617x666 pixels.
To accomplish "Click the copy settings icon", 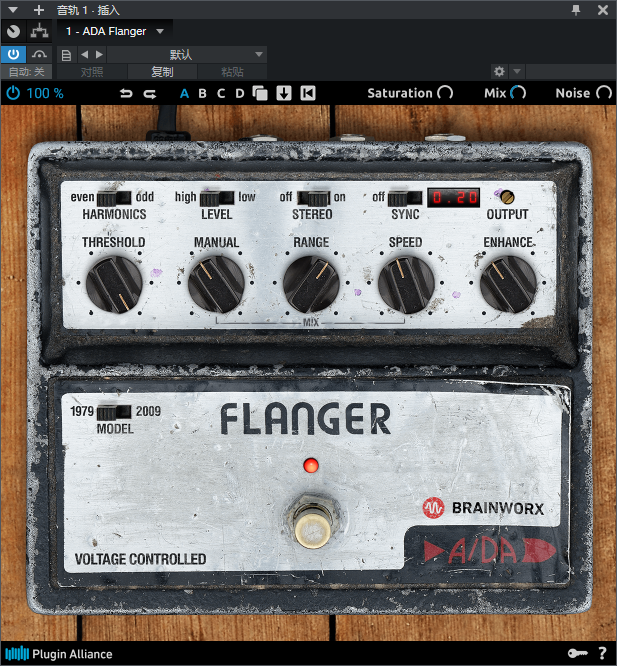I will tap(260, 93).
